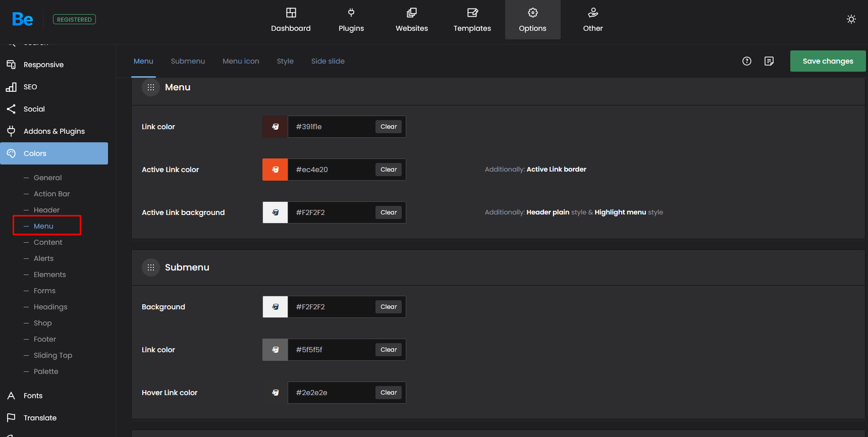Open the Templates section

(472, 20)
